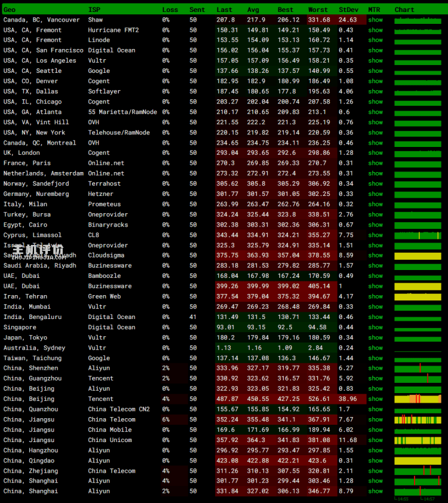The height and width of the screenshot is (503, 448).
Task: Click the Best column header
Action: (x=286, y=10)
